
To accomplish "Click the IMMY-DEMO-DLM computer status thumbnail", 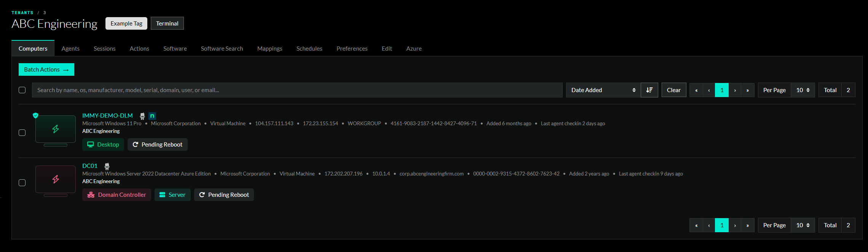I will click(56, 129).
